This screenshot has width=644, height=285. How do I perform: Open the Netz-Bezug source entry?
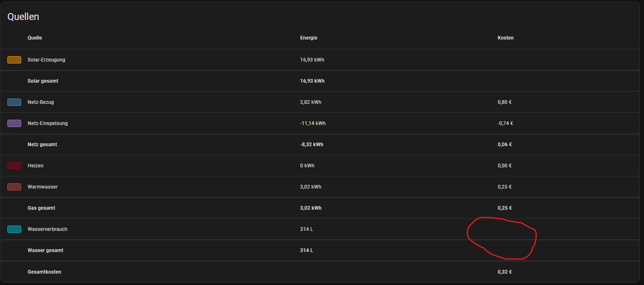[x=41, y=102]
